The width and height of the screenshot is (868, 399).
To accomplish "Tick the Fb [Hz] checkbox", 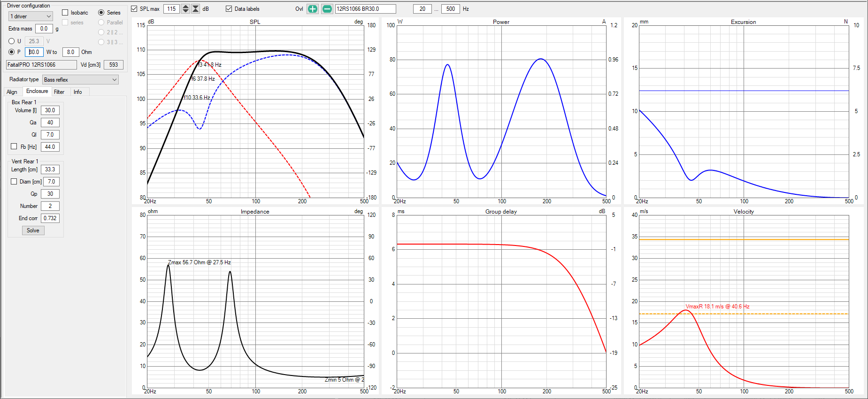I will click(x=14, y=146).
